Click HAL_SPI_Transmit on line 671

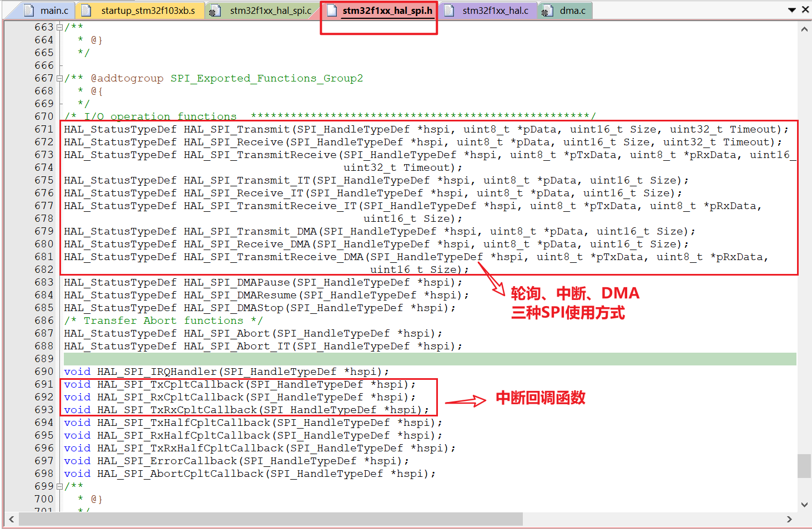237,129
